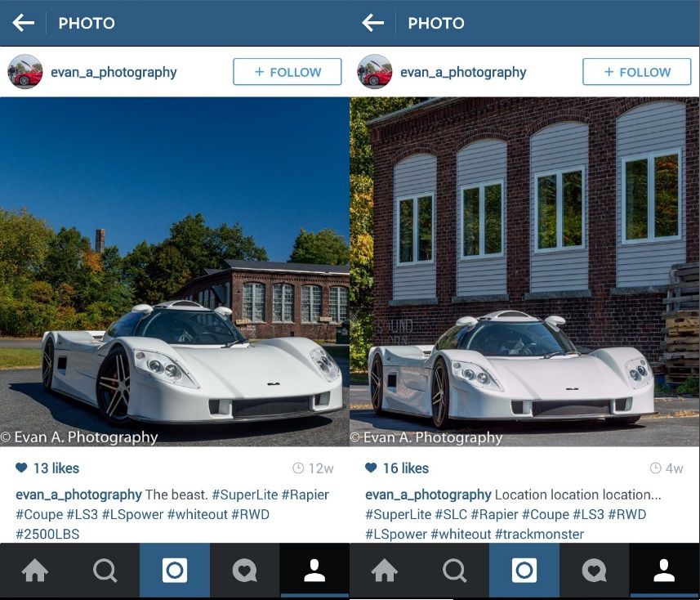Open evan_a_photography avatar on left post
The width and height of the screenshot is (700, 600).
[x=25, y=71]
